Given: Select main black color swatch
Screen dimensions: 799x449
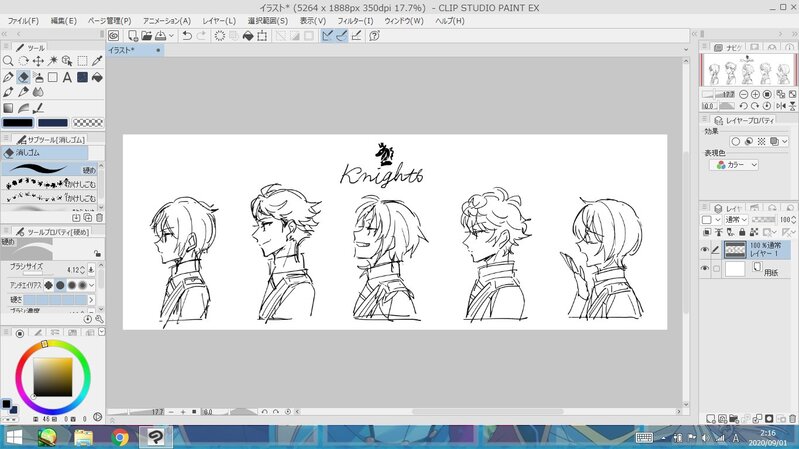Looking at the screenshot, I should 18,123.
